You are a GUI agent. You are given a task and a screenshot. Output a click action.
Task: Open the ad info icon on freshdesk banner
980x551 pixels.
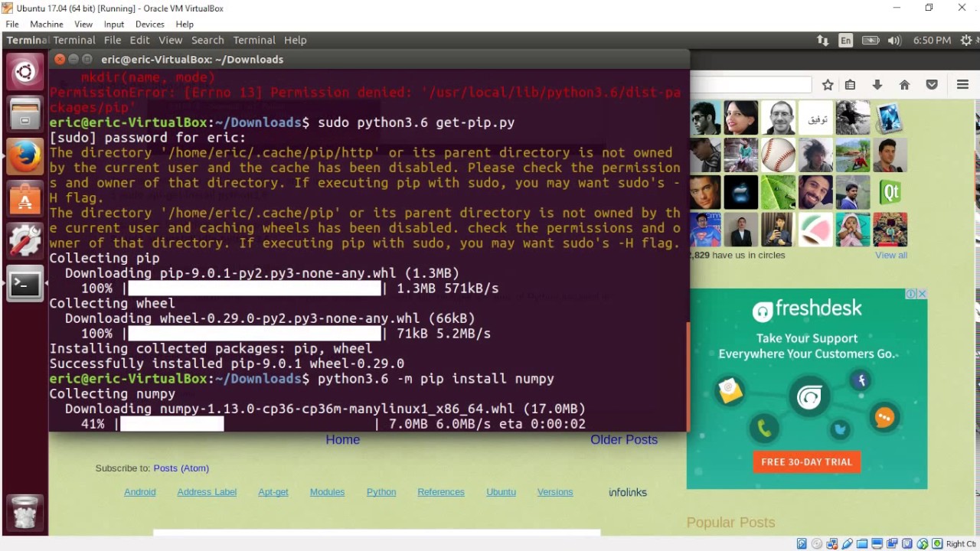pyautogui.click(x=911, y=294)
